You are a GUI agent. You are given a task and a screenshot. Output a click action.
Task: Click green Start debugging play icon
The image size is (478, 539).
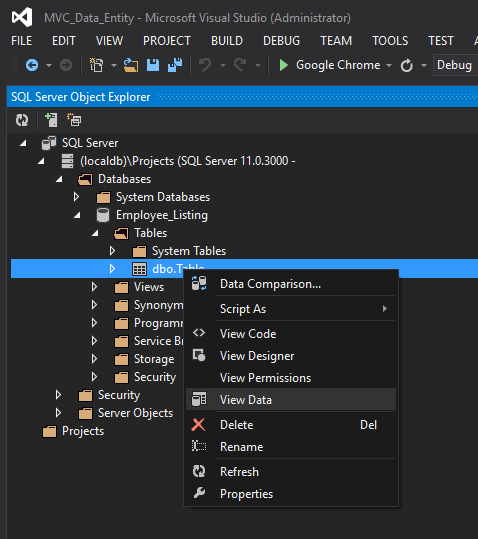284,65
